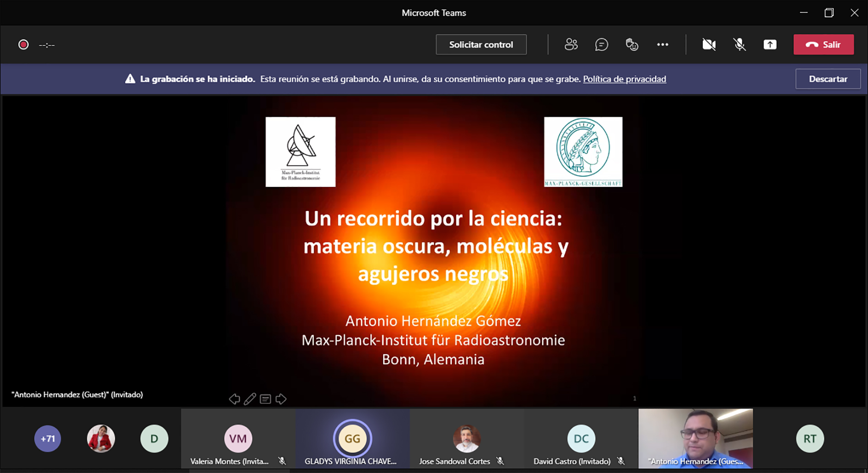Open the more actions ellipsis menu
The height and width of the screenshot is (473, 868).
click(x=663, y=44)
